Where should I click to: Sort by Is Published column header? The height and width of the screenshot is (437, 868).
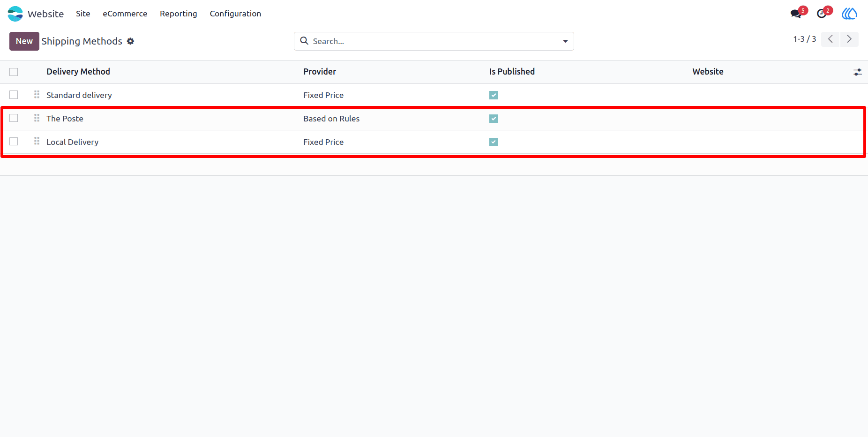pyautogui.click(x=512, y=71)
